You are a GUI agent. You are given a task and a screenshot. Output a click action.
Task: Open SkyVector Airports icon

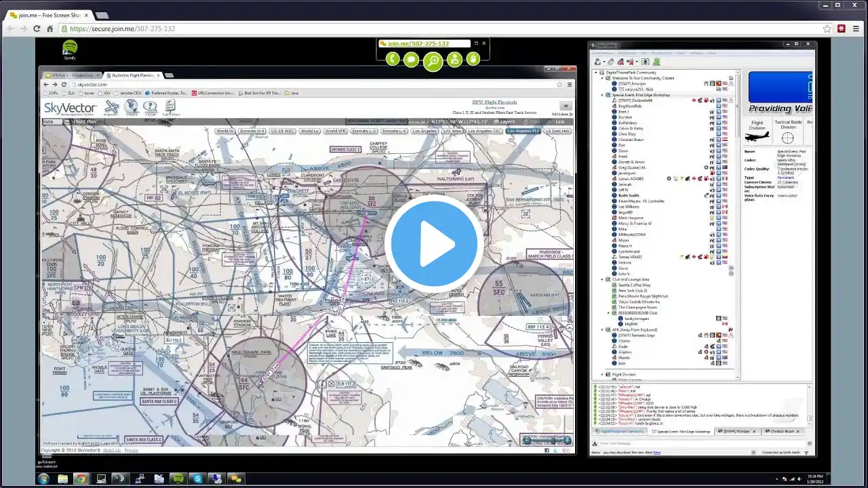112,108
